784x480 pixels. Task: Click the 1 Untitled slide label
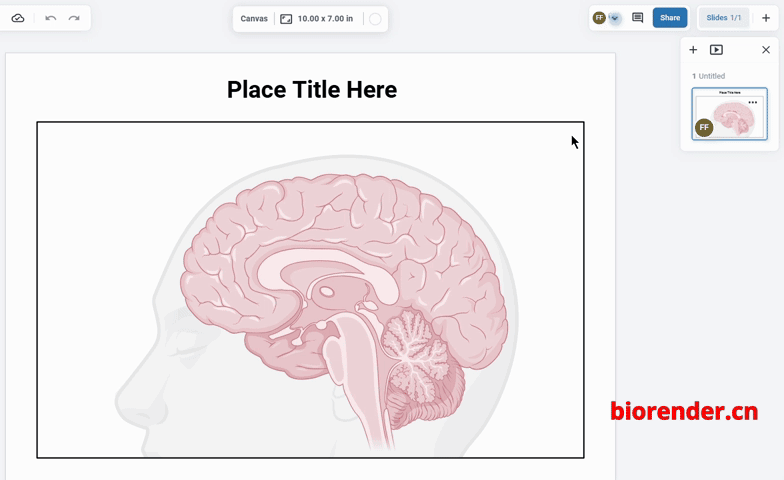[x=708, y=76]
